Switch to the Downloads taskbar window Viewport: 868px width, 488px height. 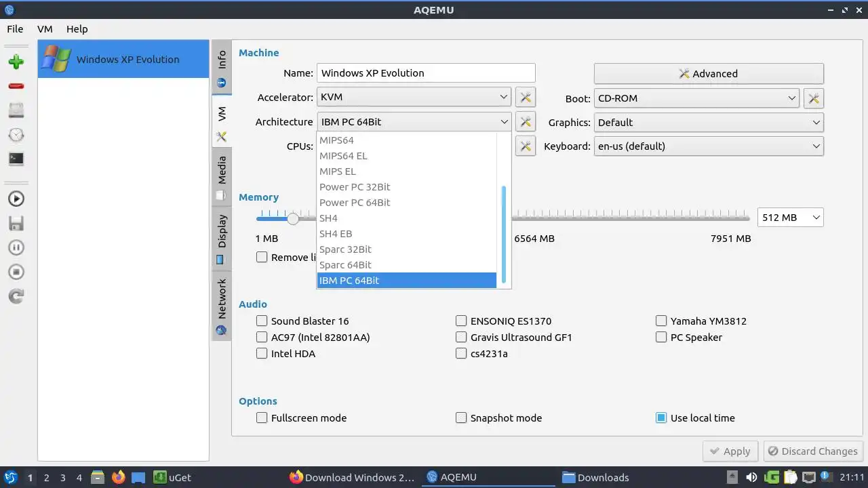(596, 477)
